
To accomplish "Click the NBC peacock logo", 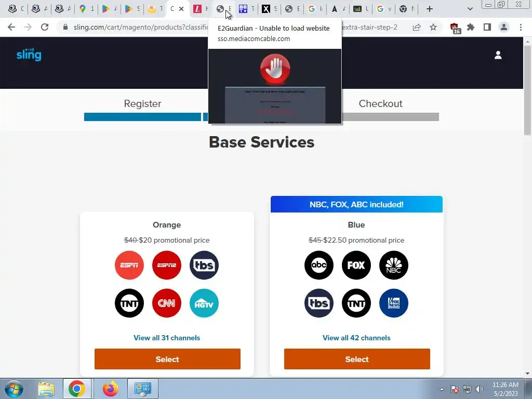I will 394,265.
